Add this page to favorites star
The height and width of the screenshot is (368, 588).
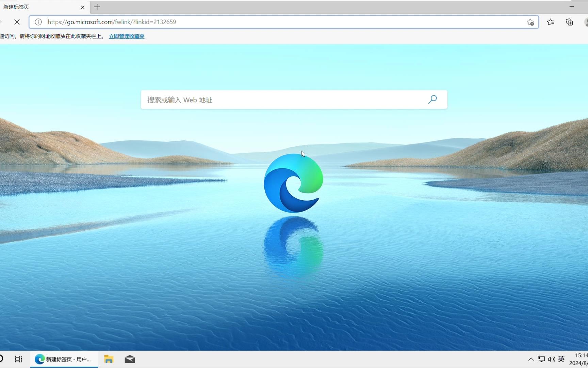[530, 22]
